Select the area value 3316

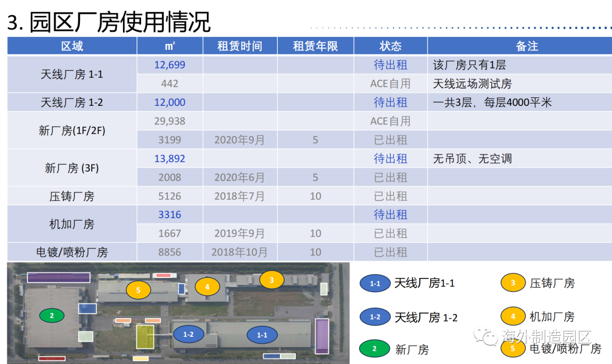[x=170, y=215]
